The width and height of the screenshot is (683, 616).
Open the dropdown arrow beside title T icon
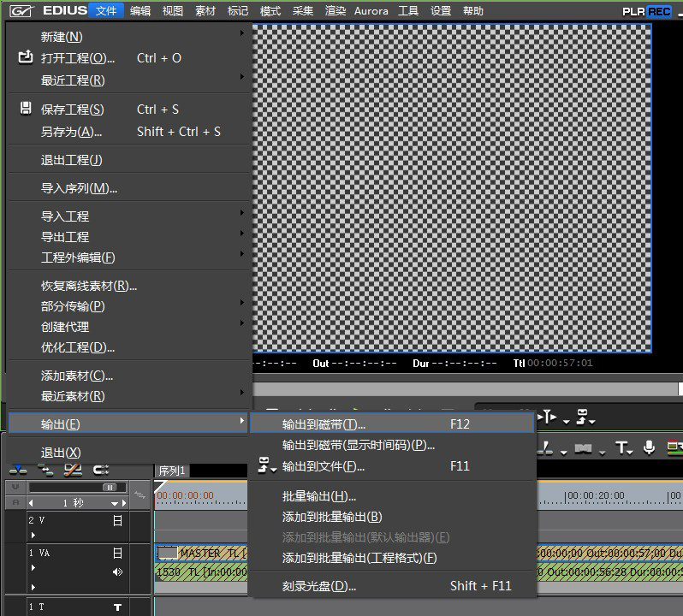(x=630, y=453)
